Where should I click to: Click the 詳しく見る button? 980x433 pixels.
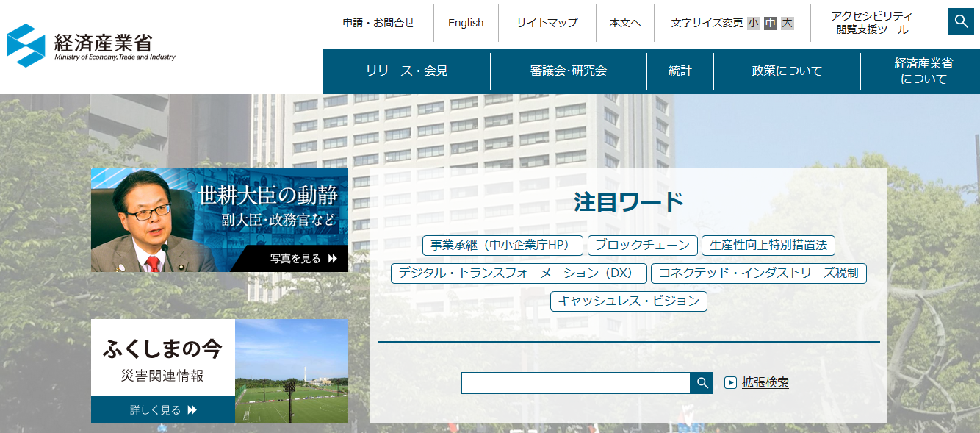163,410
